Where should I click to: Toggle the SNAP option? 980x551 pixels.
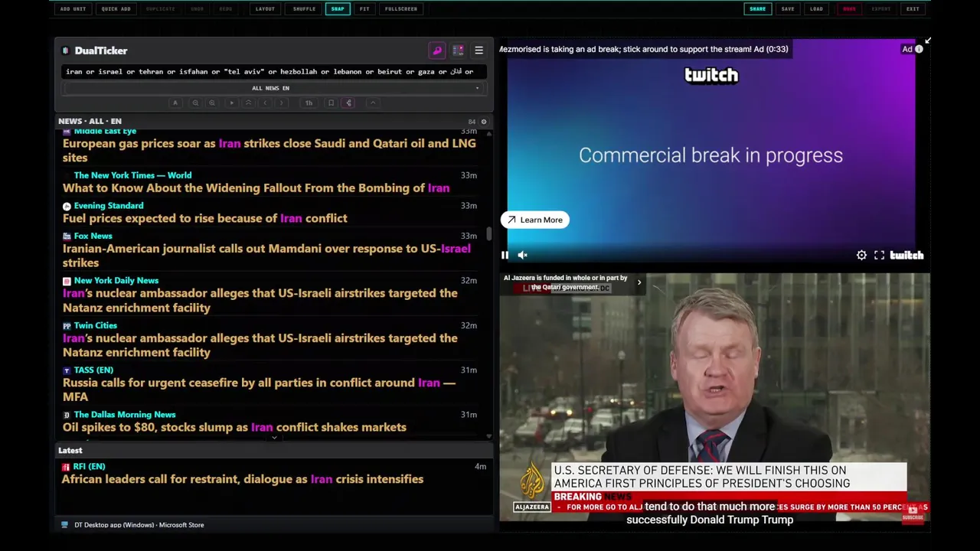click(338, 9)
